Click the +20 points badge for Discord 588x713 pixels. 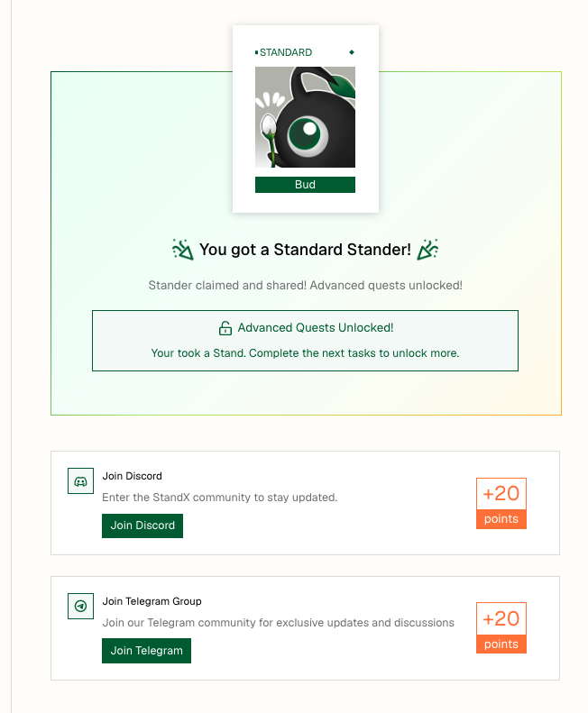pos(501,503)
